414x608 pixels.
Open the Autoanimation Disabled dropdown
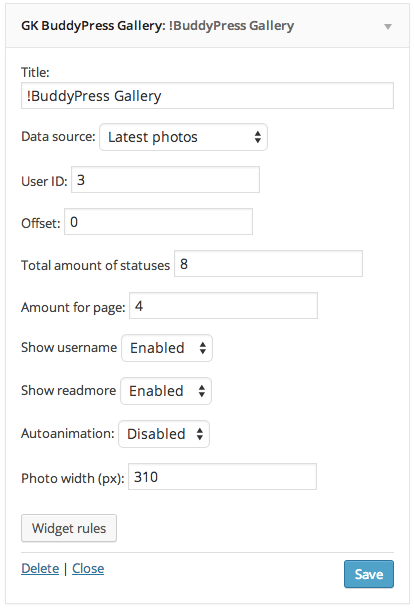click(164, 434)
